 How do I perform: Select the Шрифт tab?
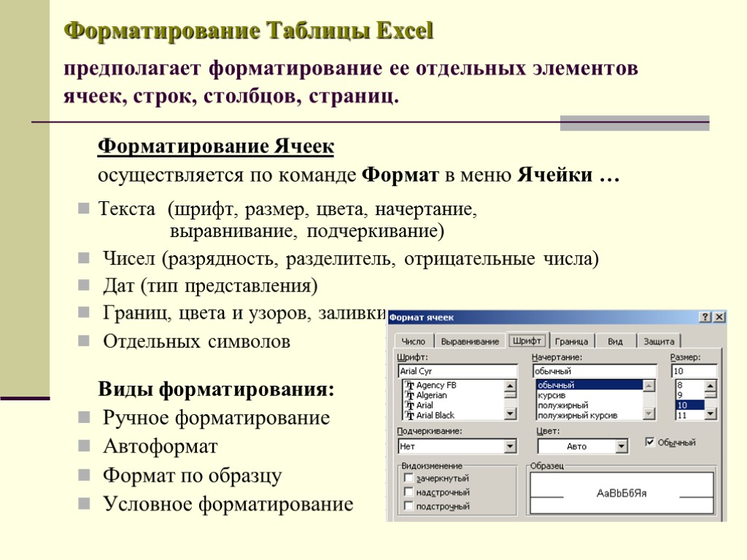527,341
